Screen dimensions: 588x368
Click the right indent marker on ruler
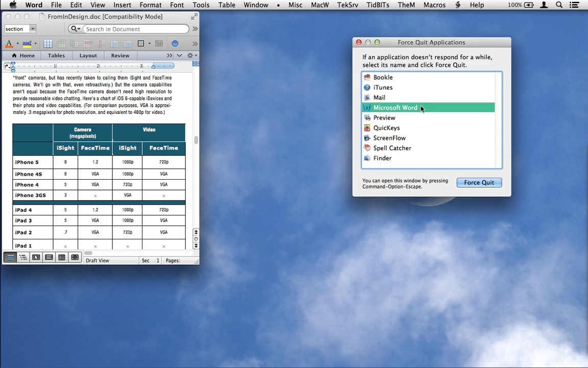(153, 66)
